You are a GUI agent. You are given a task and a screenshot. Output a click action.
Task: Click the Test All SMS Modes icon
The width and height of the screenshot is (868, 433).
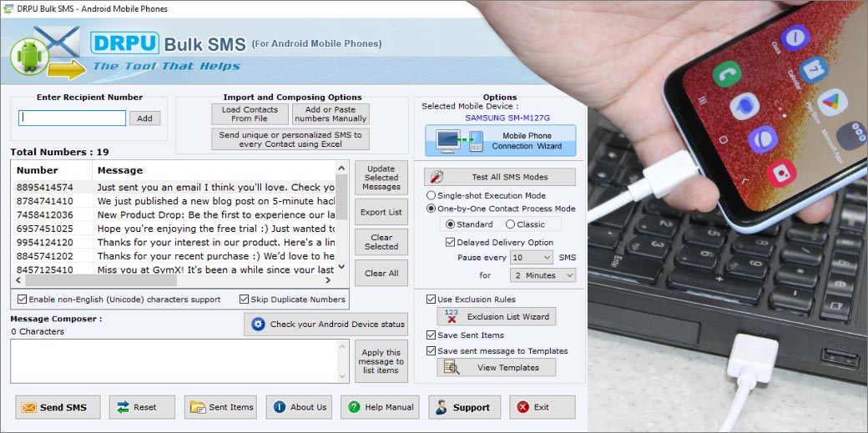coord(437,177)
